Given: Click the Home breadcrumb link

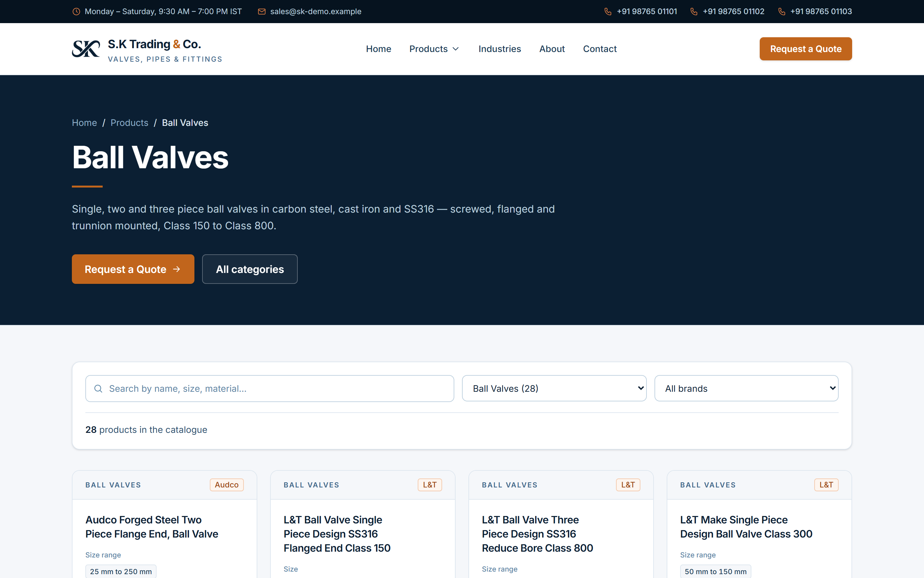Looking at the screenshot, I should [x=84, y=123].
